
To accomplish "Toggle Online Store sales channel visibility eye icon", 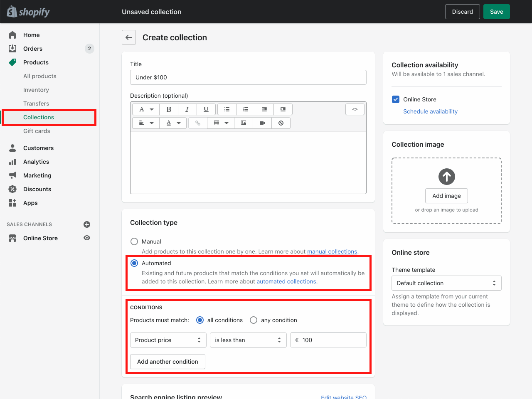I will point(86,238).
